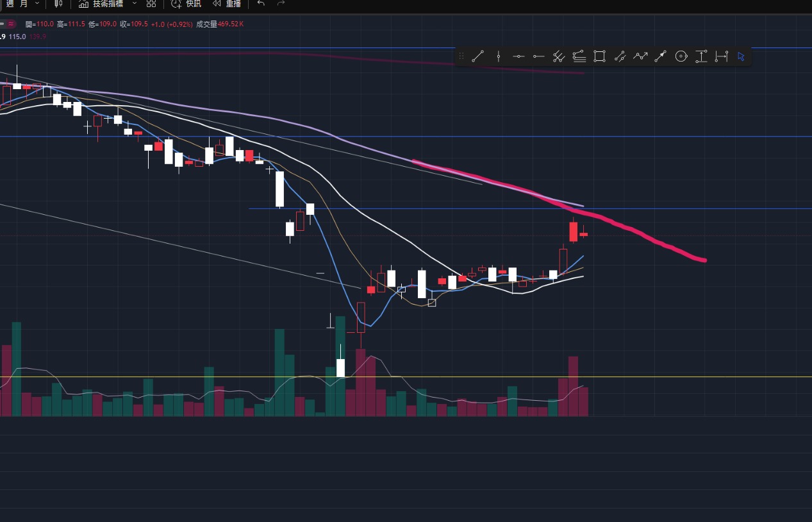Viewport: 812px width, 522px height.
Task: Open the 技術指標 menu label
Action: [x=108, y=4]
